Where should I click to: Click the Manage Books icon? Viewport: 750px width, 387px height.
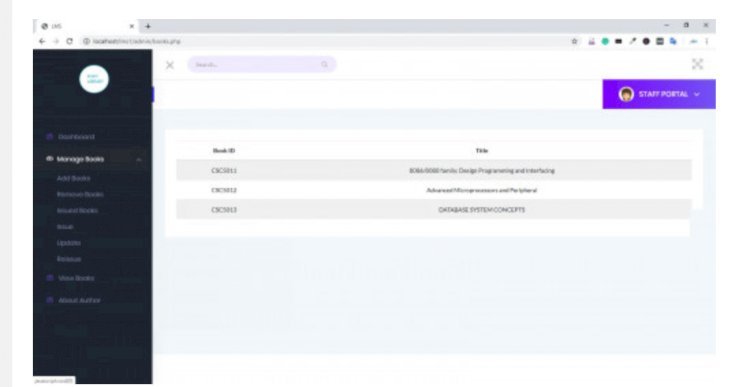[x=49, y=159]
